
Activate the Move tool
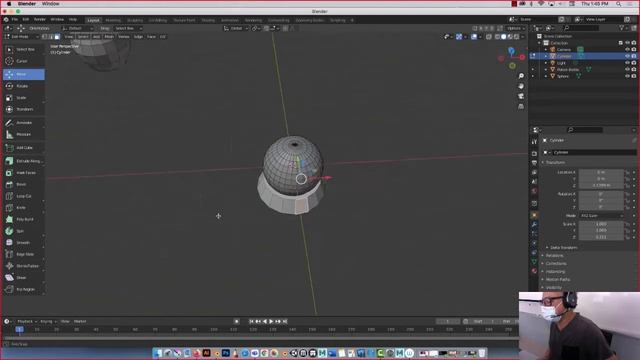[x=24, y=74]
